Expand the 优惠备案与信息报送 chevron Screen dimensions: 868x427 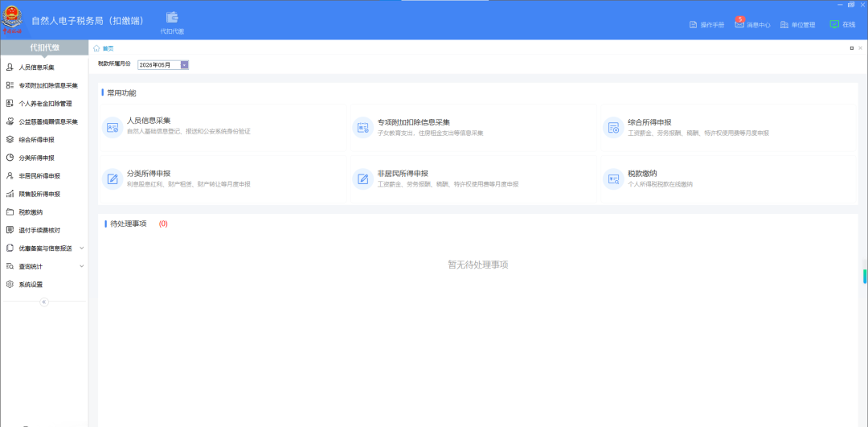click(x=82, y=248)
